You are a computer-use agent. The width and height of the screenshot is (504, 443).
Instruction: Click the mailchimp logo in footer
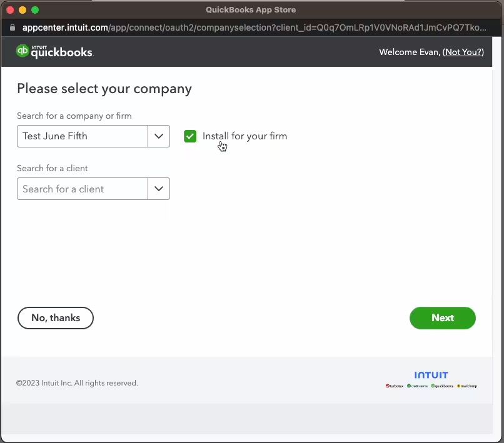tap(467, 386)
